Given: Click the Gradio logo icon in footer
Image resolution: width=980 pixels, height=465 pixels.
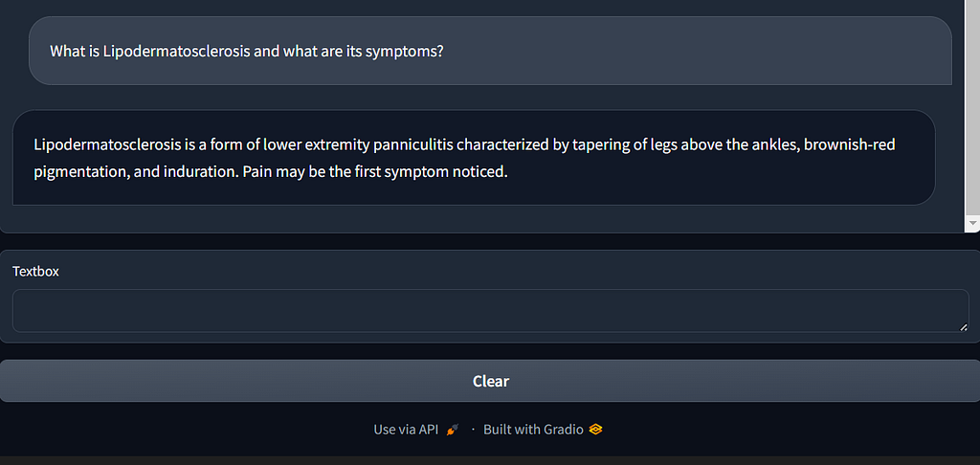Looking at the screenshot, I should [x=596, y=430].
